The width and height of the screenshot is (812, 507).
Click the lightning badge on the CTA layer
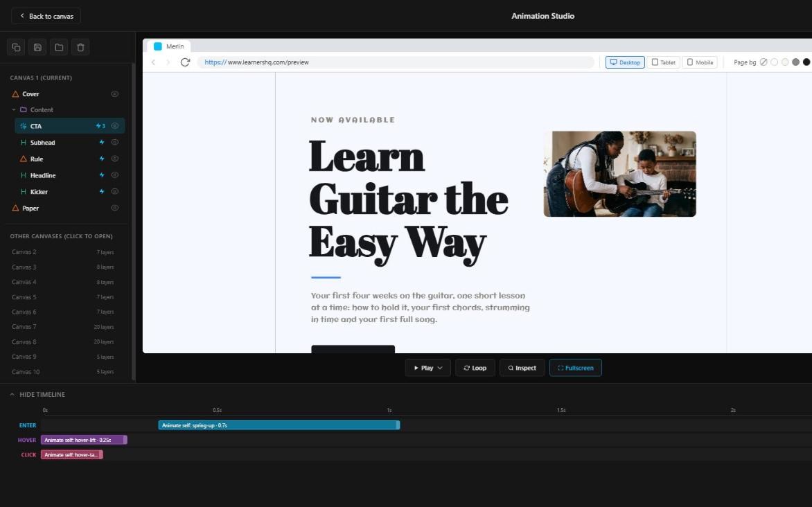click(x=100, y=126)
